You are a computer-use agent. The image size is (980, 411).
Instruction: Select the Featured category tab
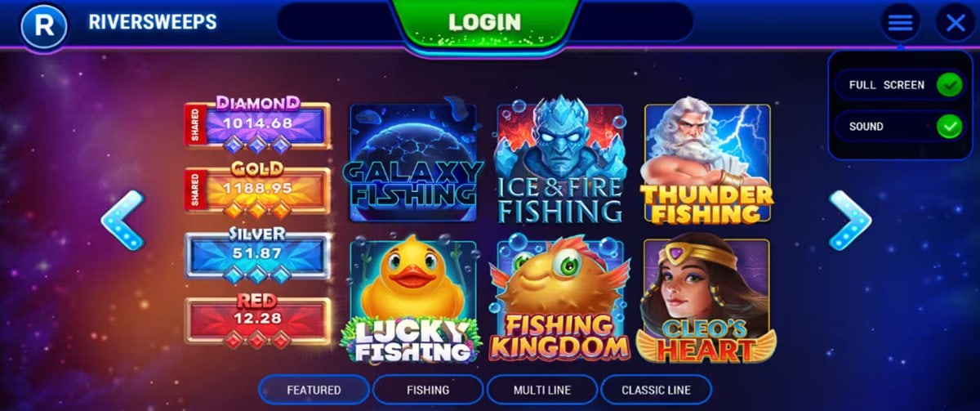(314, 390)
